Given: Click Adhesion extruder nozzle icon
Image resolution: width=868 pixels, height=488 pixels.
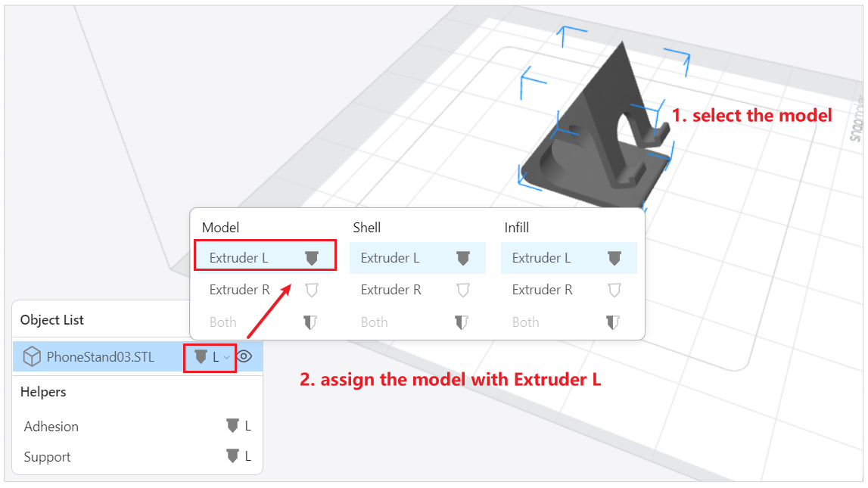Looking at the screenshot, I should click(232, 425).
